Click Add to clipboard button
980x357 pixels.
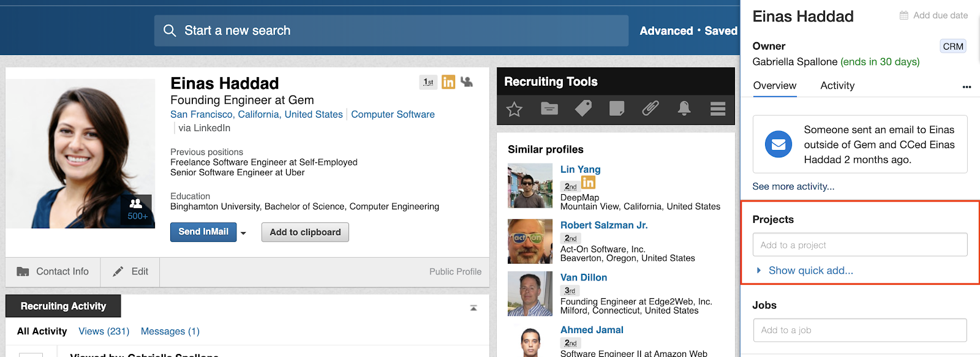point(305,232)
